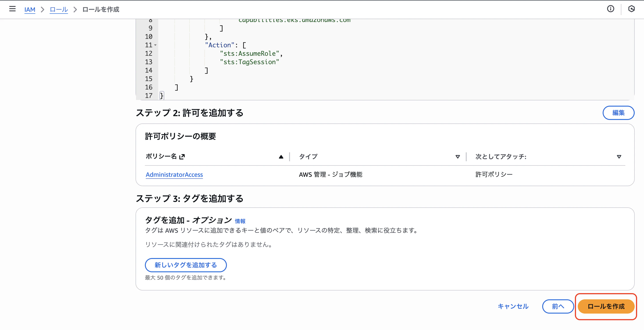Image resolution: width=644 pixels, height=330 pixels.
Task: Sort policies using the ポリシー名 sort arrow
Action: (281, 157)
